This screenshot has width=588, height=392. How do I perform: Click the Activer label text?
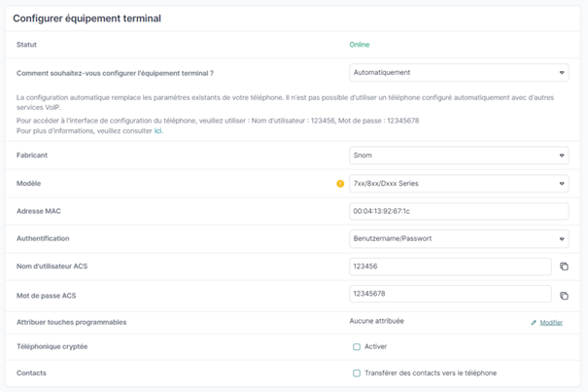pyautogui.click(x=375, y=346)
